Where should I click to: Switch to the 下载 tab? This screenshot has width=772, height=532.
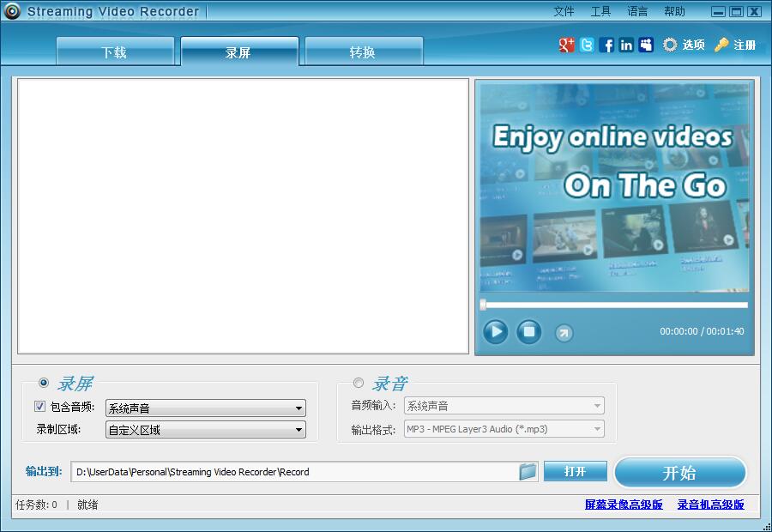pyautogui.click(x=115, y=51)
